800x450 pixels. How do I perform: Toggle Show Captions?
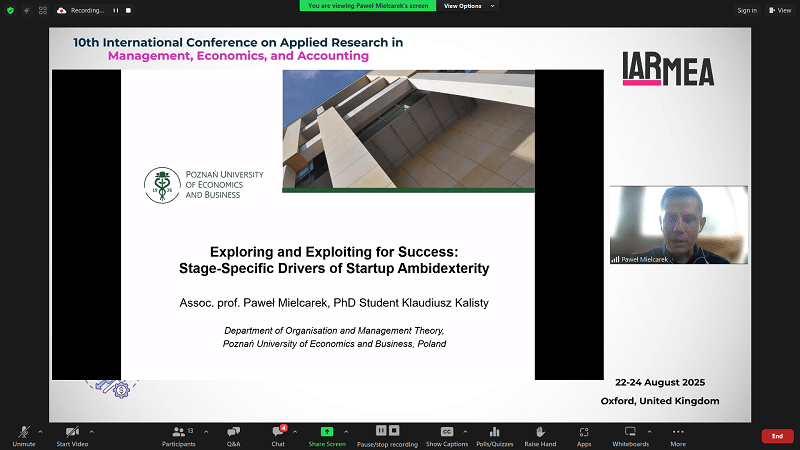446,432
